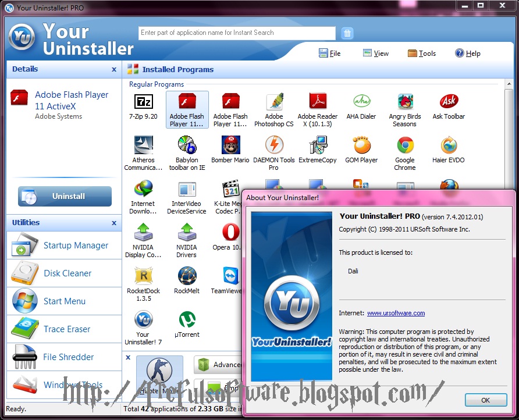Open the File menu

click(x=330, y=54)
